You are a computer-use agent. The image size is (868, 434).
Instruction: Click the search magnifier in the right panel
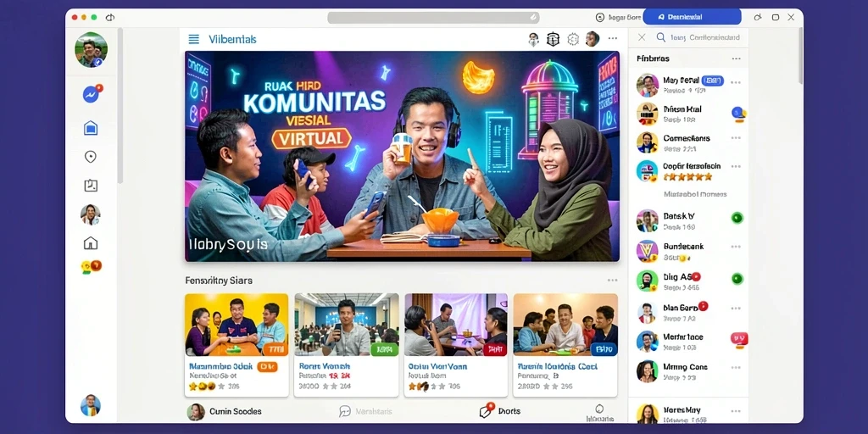(660, 37)
